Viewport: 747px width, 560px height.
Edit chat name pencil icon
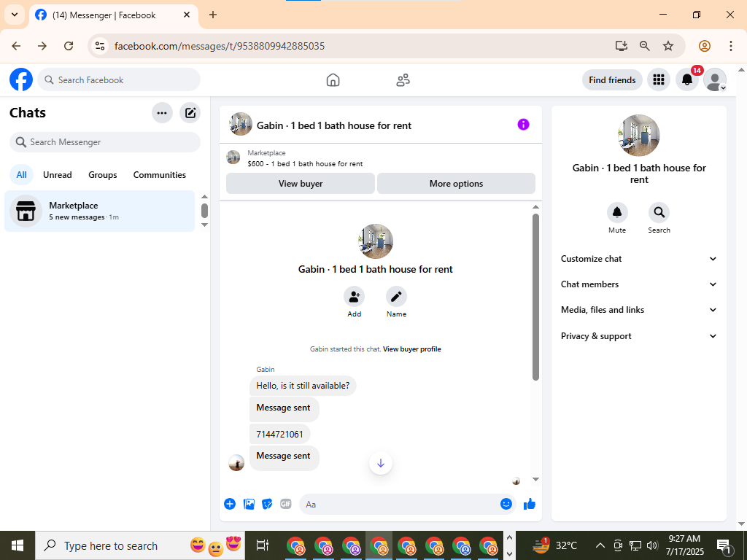(x=396, y=297)
